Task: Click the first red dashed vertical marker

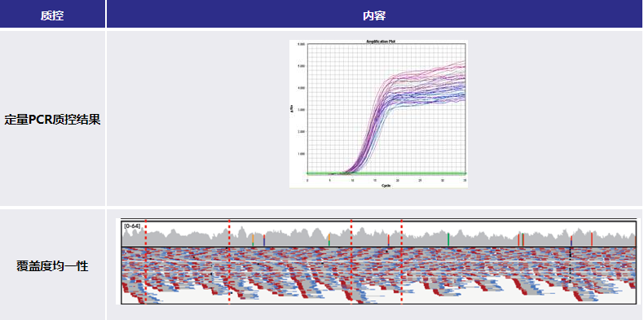Action: (x=145, y=261)
